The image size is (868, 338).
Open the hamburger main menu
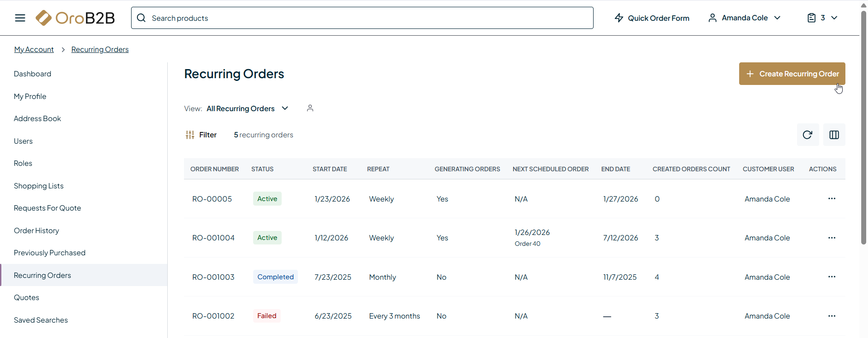pyautogui.click(x=20, y=18)
